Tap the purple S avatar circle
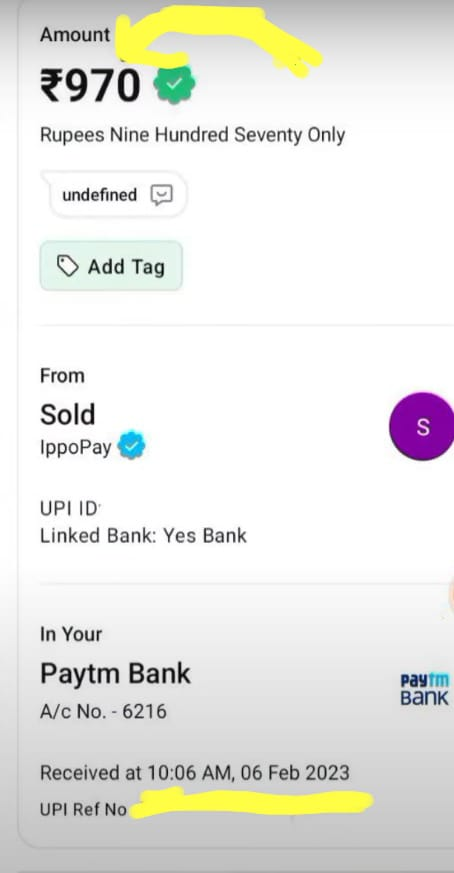 [x=422, y=426]
